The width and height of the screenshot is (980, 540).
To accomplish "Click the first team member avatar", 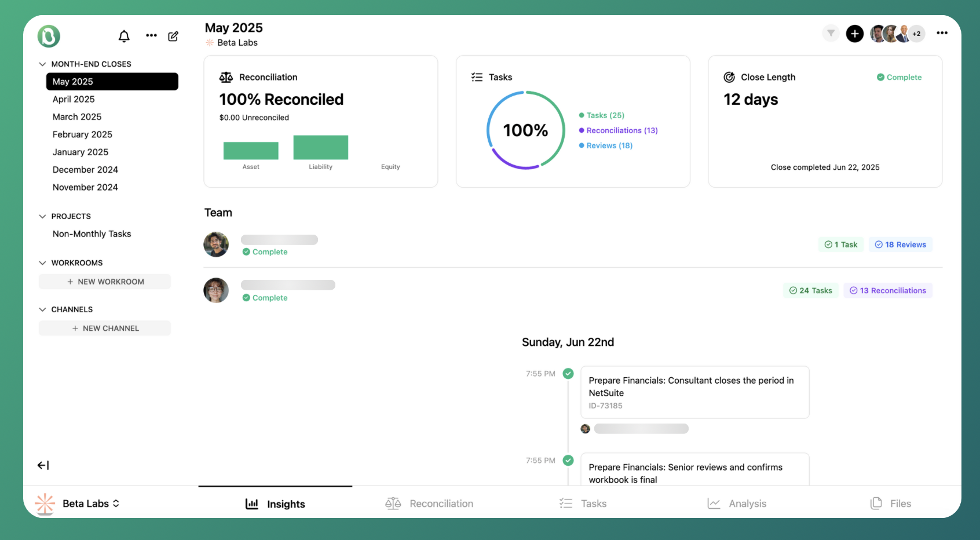I will pyautogui.click(x=216, y=245).
